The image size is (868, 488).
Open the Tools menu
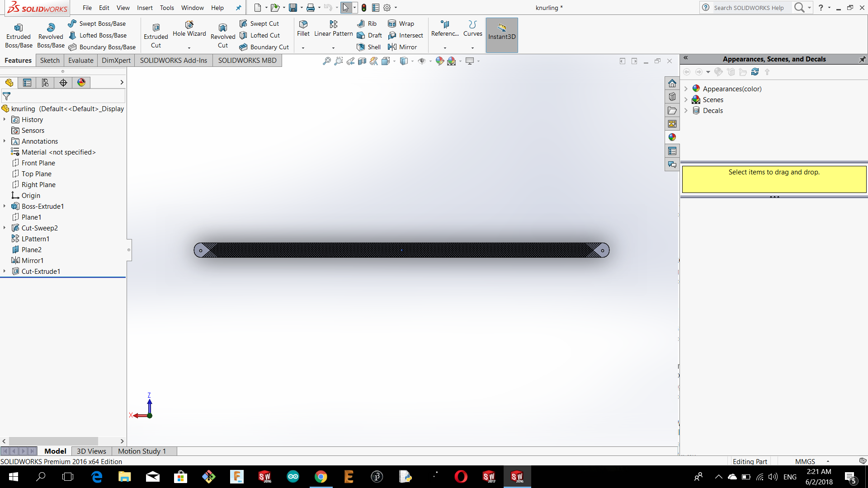pyautogui.click(x=167, y=8)
